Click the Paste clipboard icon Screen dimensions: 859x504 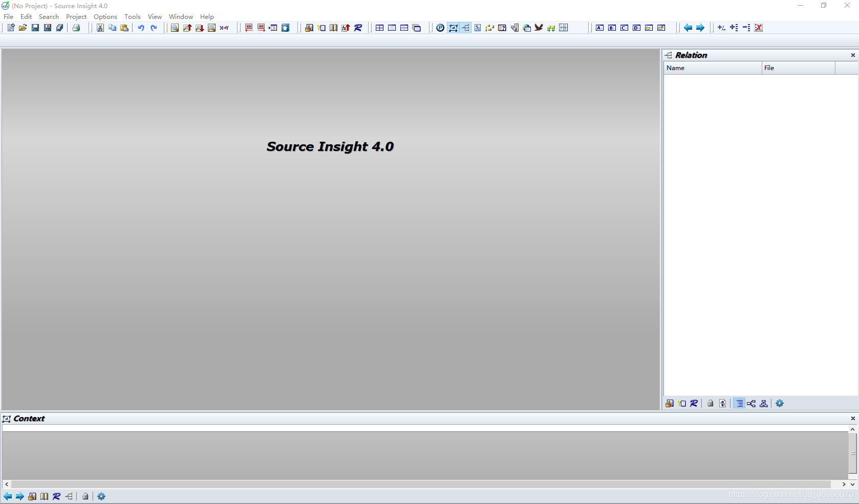point(124,28)
